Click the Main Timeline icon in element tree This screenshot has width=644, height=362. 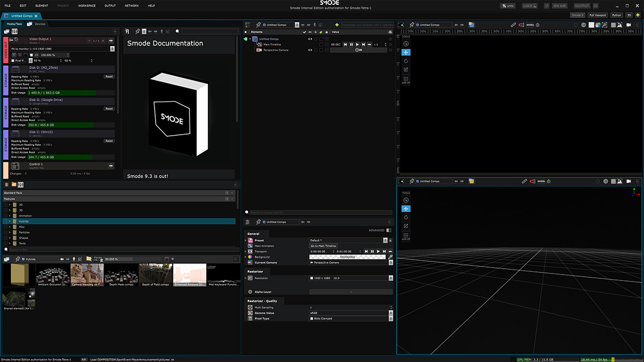coord(259,45)
